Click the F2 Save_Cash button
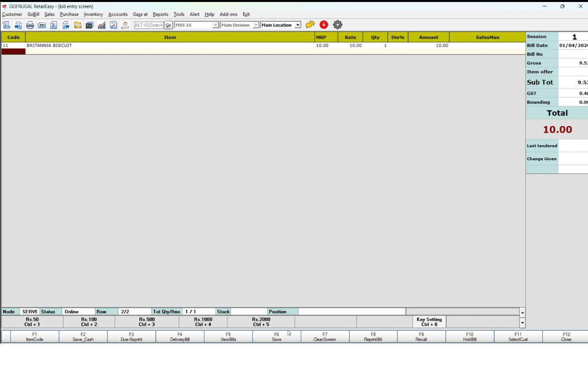Screen dimensions: 588x372 click(83, 337)
